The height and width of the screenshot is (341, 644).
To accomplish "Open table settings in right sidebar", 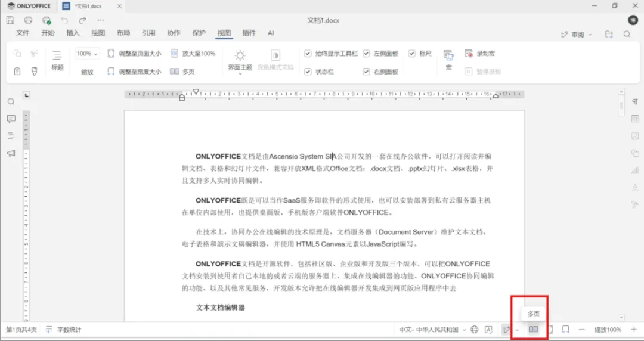I will click(x=635, y=119).
